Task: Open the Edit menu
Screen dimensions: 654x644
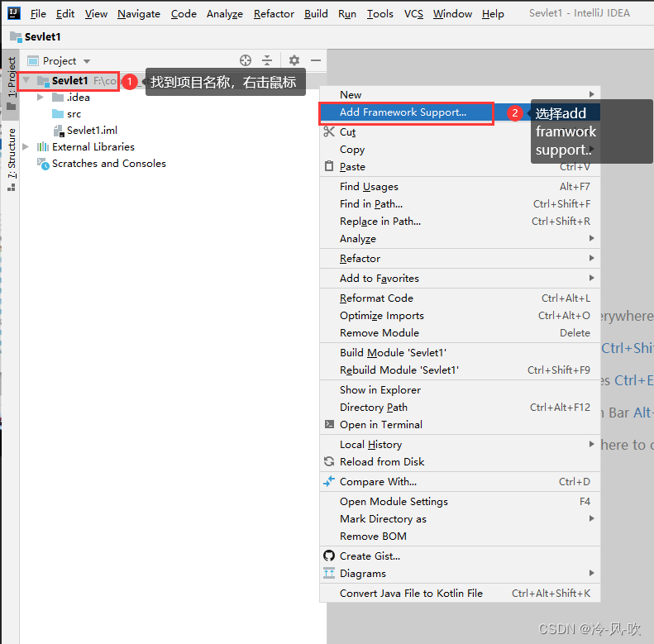Action: [65, 14]
